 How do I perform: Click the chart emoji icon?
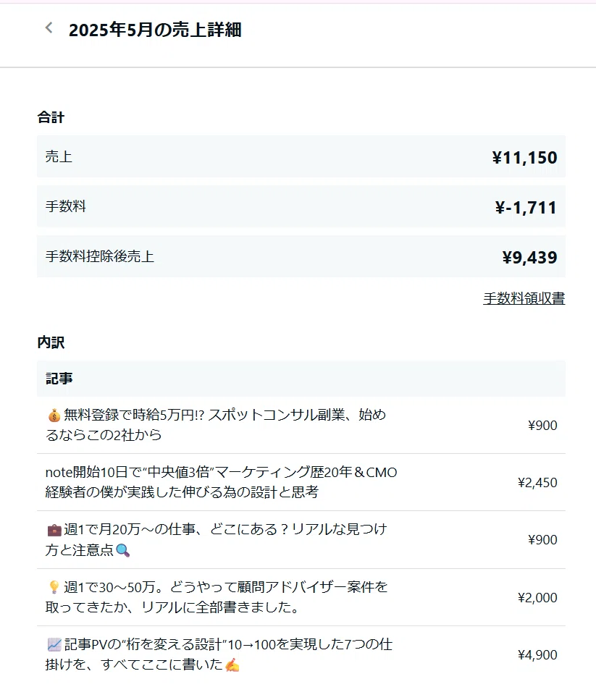tap(54, 645)
